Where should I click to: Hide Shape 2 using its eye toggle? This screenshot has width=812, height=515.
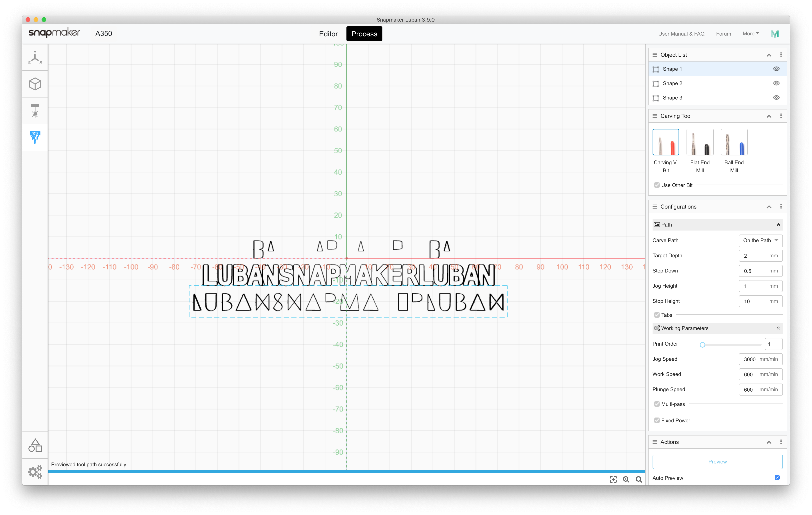point(776,83)
